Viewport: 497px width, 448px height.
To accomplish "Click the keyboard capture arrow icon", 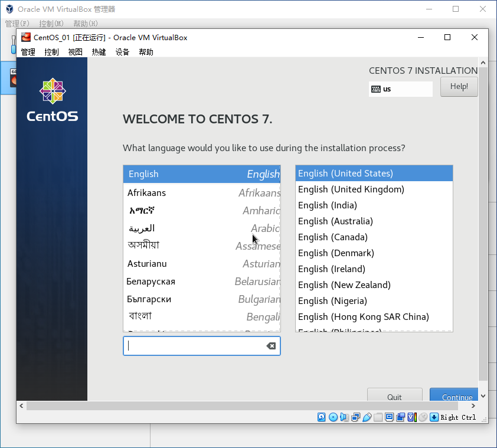I will click(434, 417).
